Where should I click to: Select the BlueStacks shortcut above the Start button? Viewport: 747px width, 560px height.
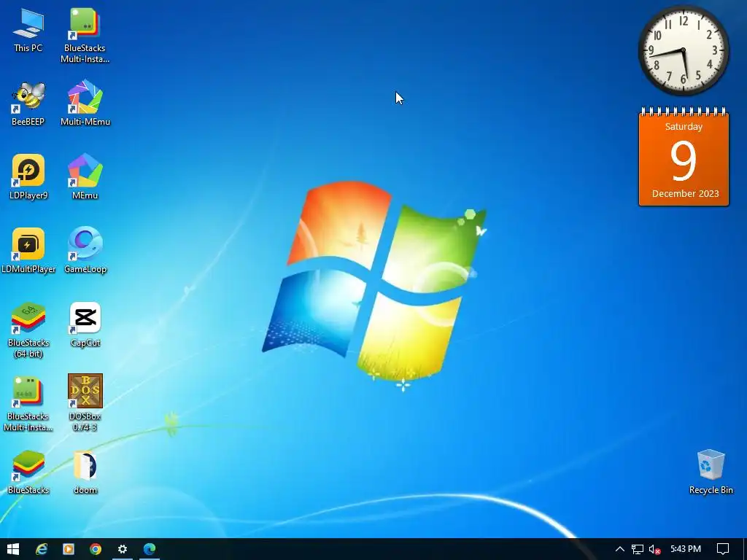[28, 472]
